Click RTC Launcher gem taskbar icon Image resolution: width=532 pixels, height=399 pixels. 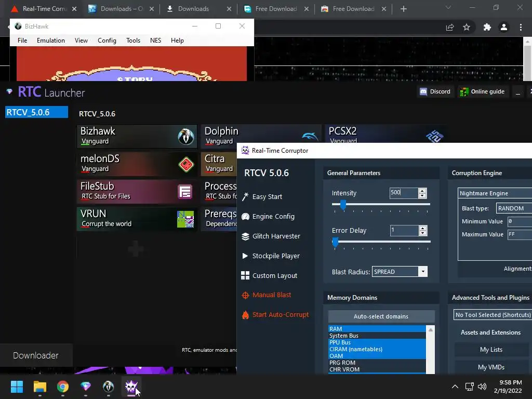86,387
